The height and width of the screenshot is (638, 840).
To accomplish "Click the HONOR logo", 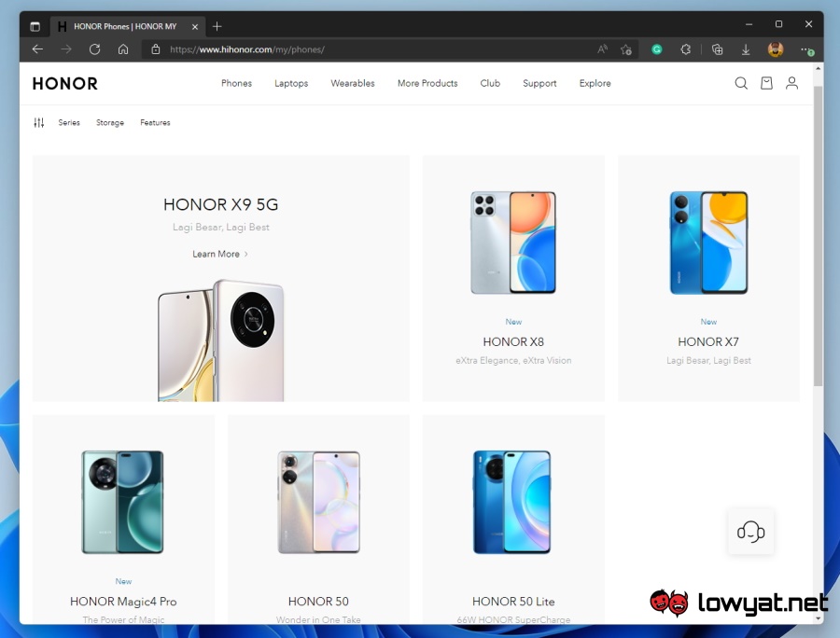I will (65, 84).
